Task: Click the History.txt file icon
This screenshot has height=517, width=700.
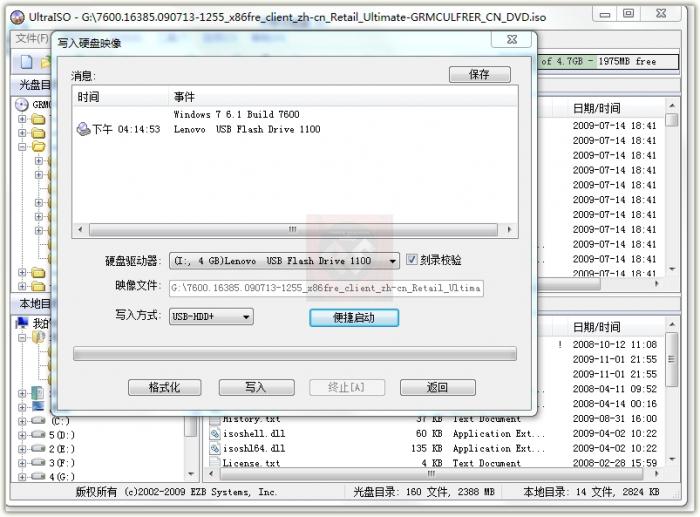Action: pos(215,419)
